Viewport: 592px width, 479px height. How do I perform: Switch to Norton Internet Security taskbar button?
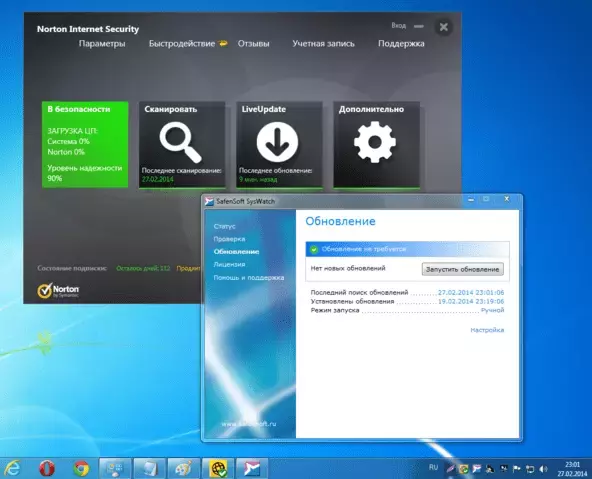[218, 468]
